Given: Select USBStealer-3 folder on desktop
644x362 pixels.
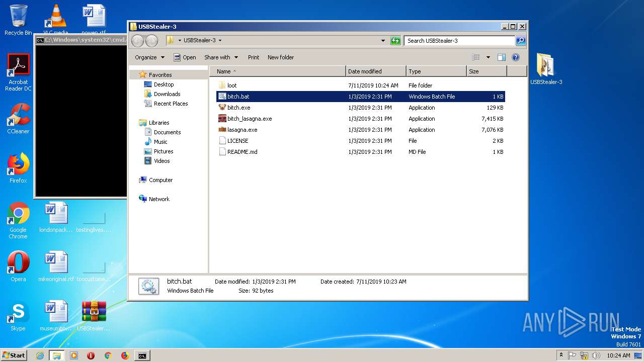Looking at the screenshot, I should [x=546, y=69].
